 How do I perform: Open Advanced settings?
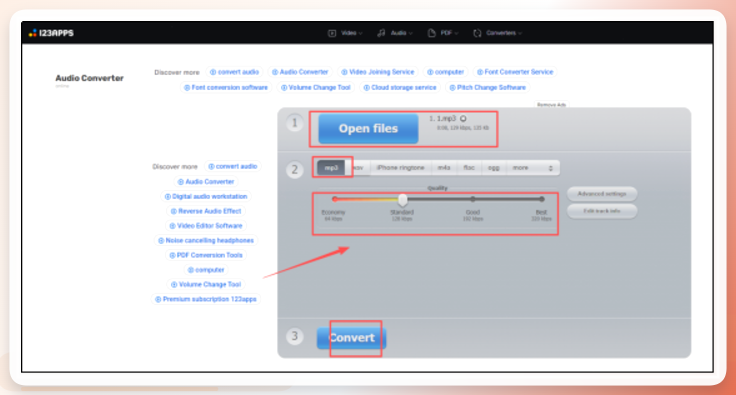coord(602,194)
